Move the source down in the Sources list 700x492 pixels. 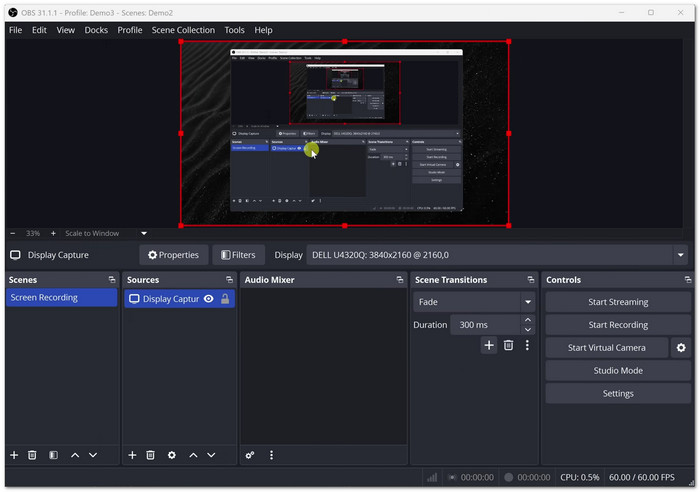211,455
